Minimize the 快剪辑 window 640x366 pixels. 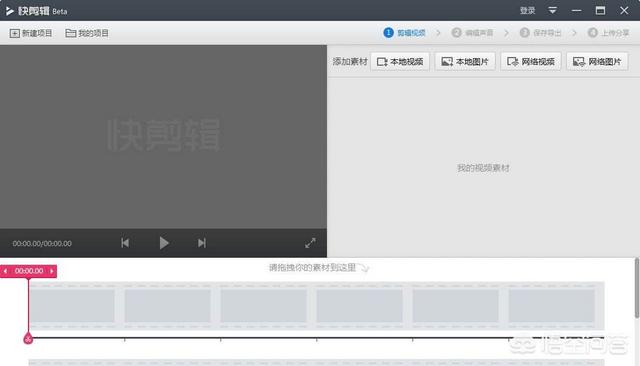(x=576, y=11)
